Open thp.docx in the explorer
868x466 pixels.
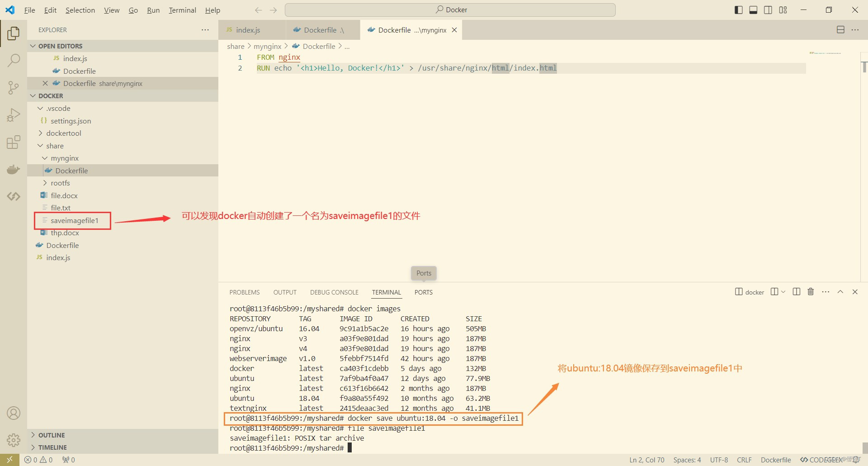tap(123, 233)
